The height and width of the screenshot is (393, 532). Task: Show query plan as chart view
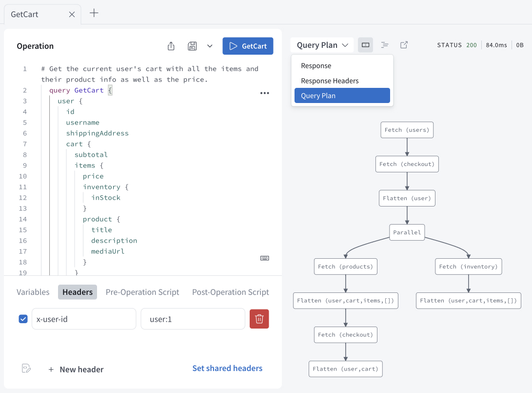[x=365, y=45]
